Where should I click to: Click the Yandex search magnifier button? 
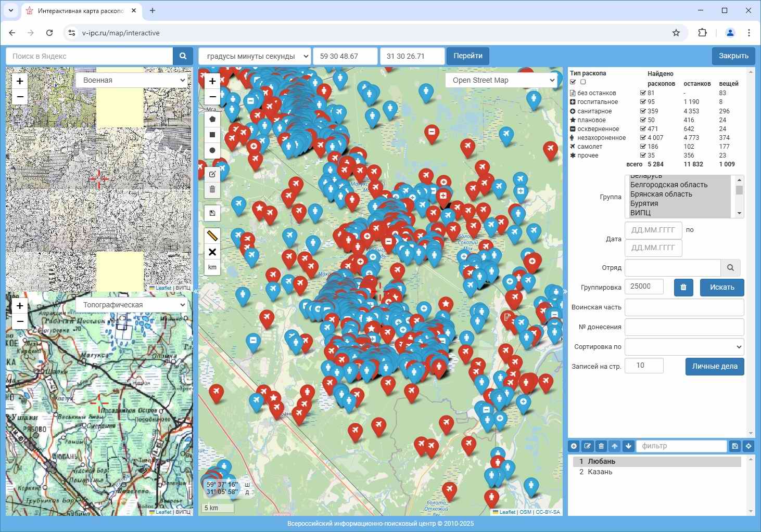pos(183,56)
